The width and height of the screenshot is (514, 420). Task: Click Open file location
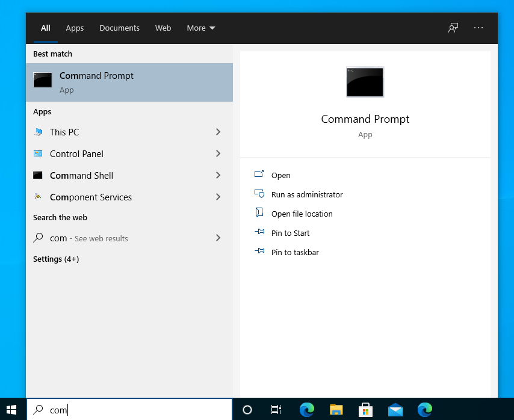point(302,214)
